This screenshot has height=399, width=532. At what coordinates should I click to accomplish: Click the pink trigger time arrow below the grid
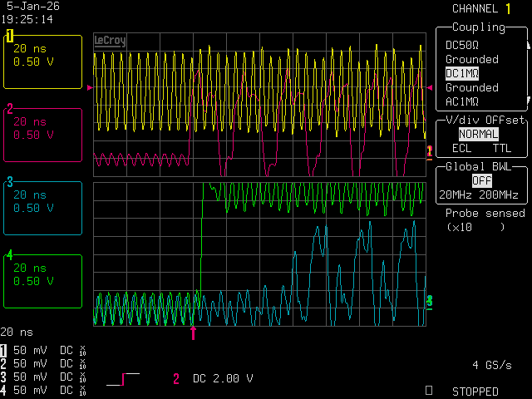click(194, 333)
